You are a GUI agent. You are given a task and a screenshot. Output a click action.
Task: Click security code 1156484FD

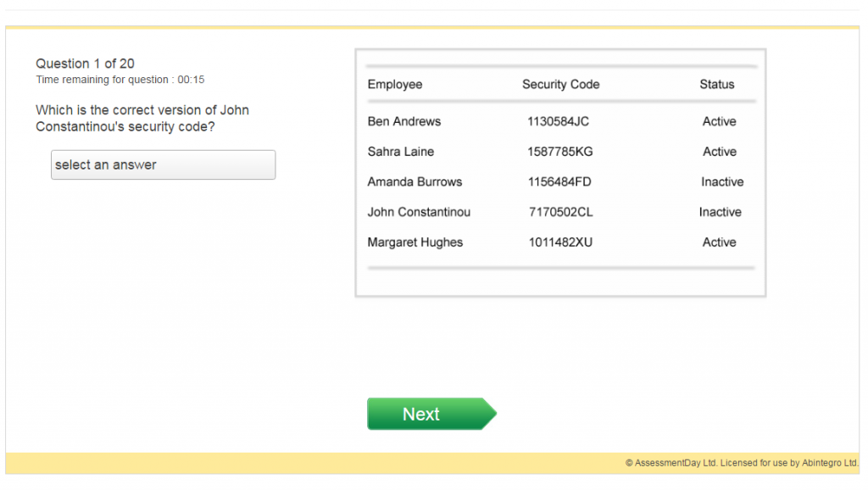tap(559, 181)
